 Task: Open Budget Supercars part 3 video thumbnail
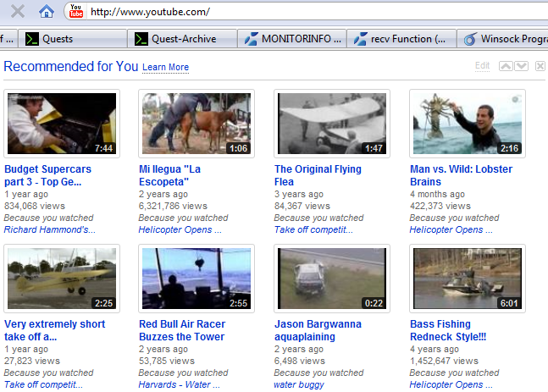[61, 124]
